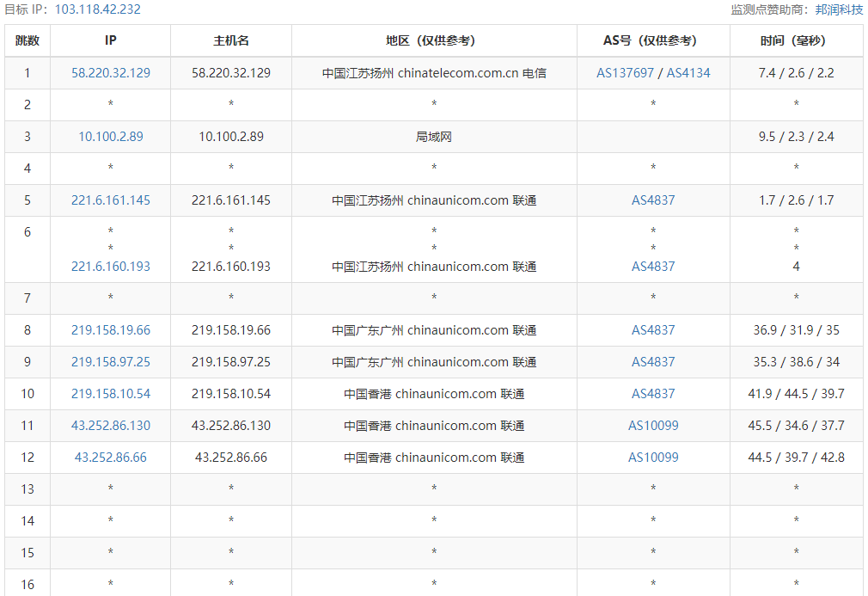Select hostname cell 58.220.32.129
The image size is (868, 596).
point(231,72)
